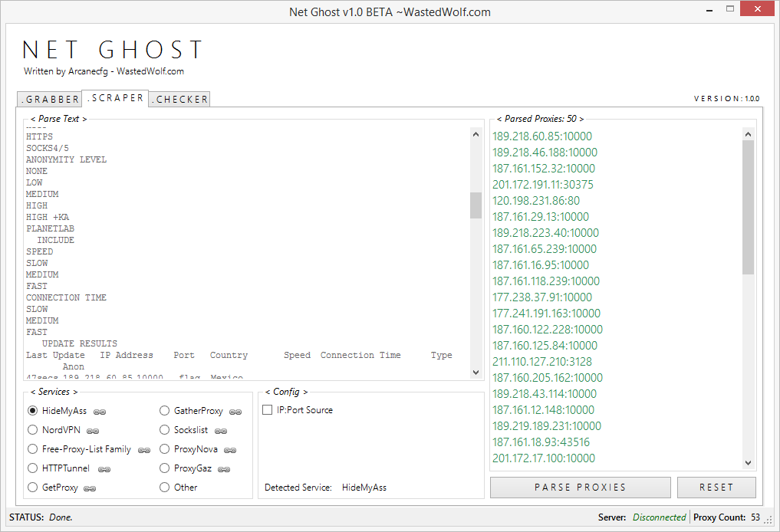
Task: Click the CONNECTION TIME line in Parse Text
Action: 66,297
